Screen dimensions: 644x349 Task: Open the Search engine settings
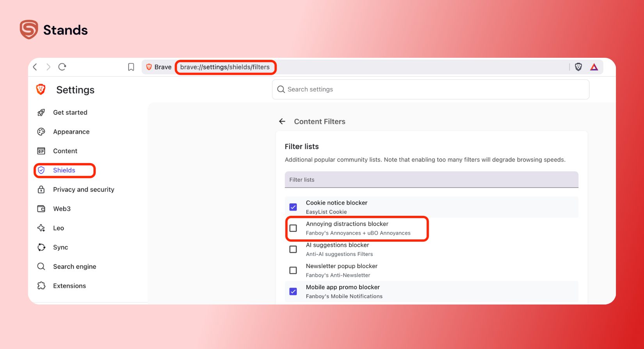point(75,266)
